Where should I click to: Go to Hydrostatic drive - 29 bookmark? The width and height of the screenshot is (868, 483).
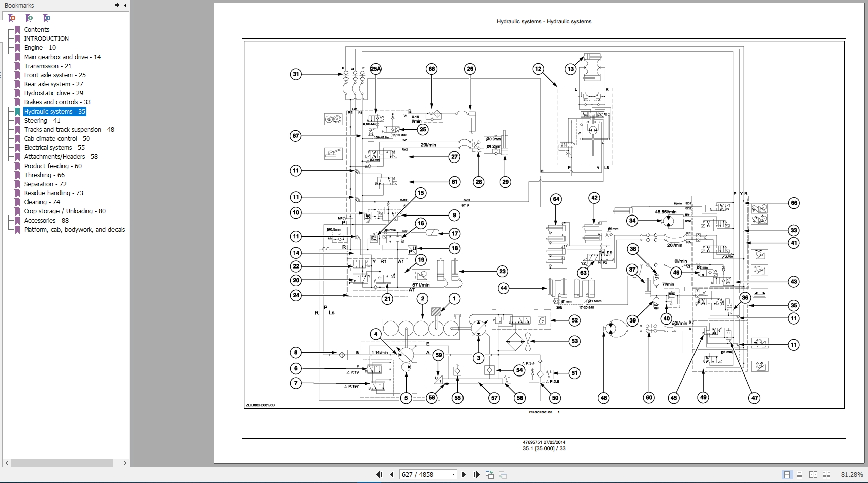click(x=53, y=93)
